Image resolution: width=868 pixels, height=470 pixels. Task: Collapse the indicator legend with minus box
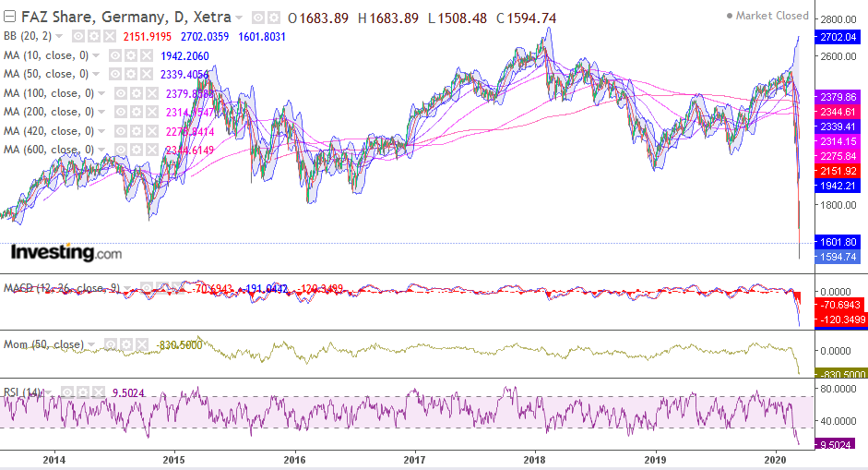click(9, 18)
